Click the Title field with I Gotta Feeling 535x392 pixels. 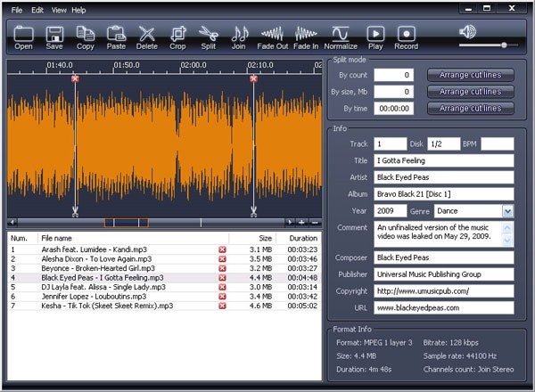coord(443,160)
